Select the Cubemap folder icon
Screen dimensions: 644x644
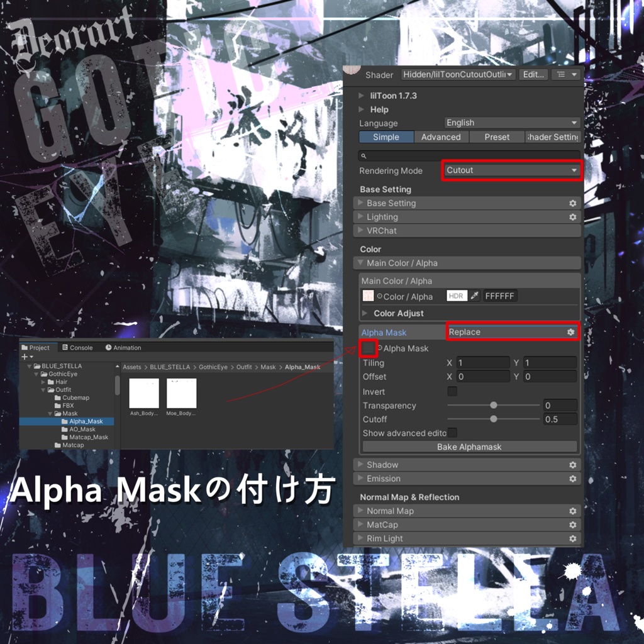[x=58, y=397]
